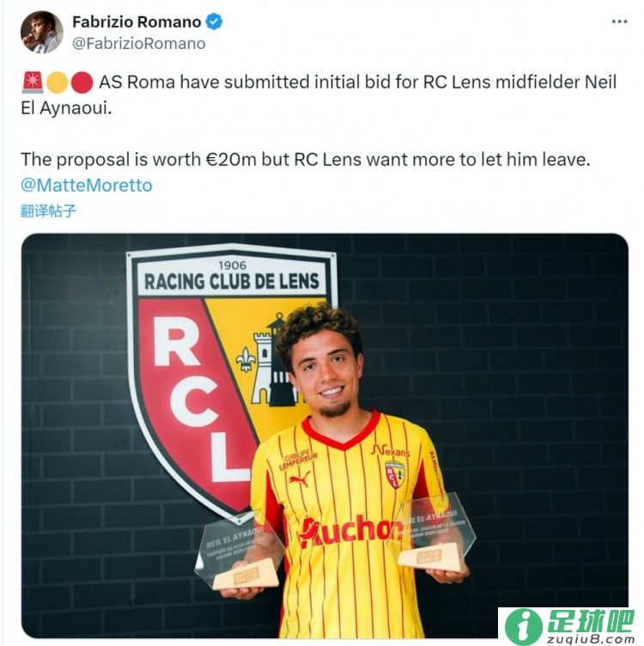
Task: Click the RCL badge on the shirt
Action: pyautogui.click(x=394, y=475)
